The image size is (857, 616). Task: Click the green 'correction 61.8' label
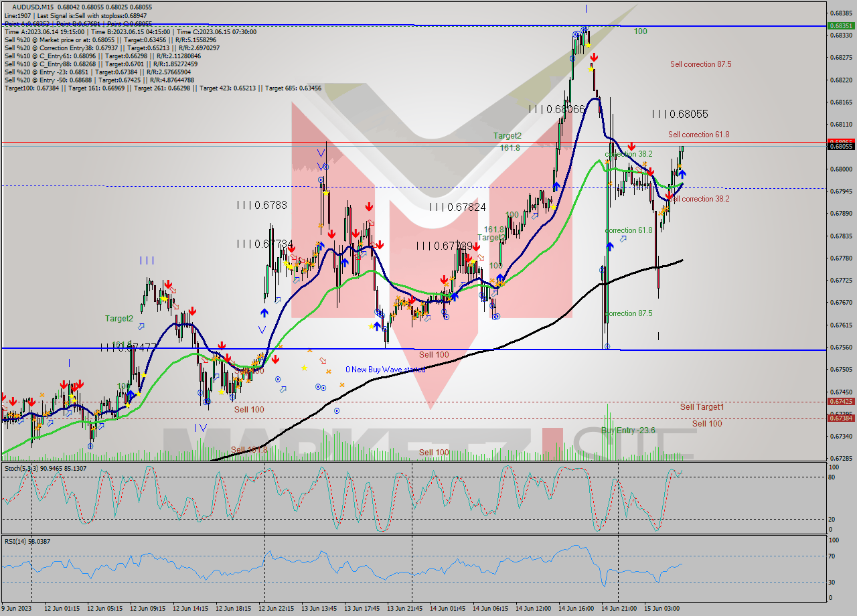point(629,230)
